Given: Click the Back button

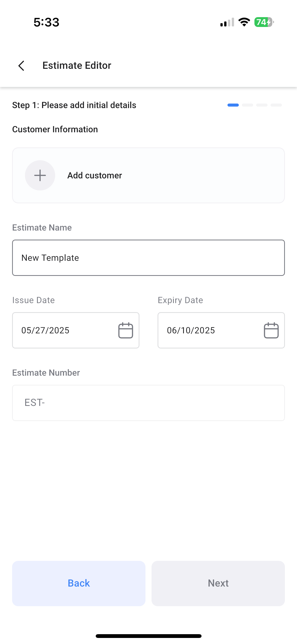Looking at the screenshot, I should pyautogui.click(x=79, y=583).
